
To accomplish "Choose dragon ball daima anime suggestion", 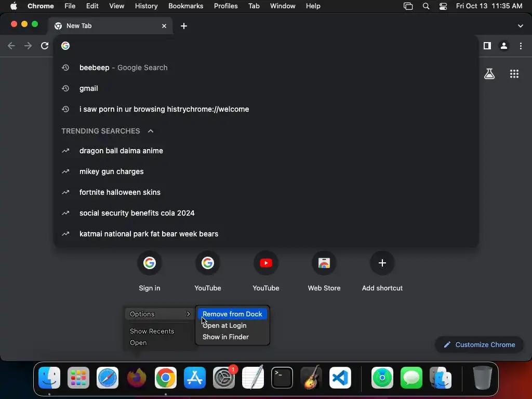I will (x=267, y=151).
